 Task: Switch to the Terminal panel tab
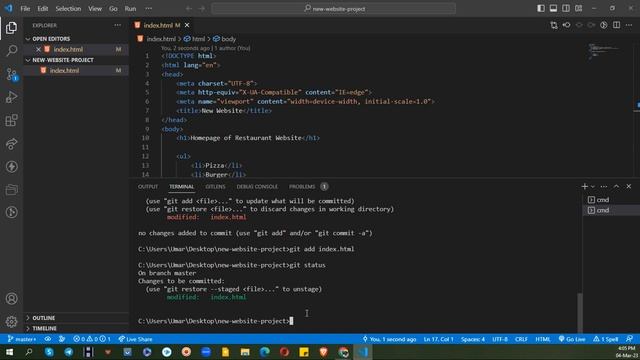point(182,187)
